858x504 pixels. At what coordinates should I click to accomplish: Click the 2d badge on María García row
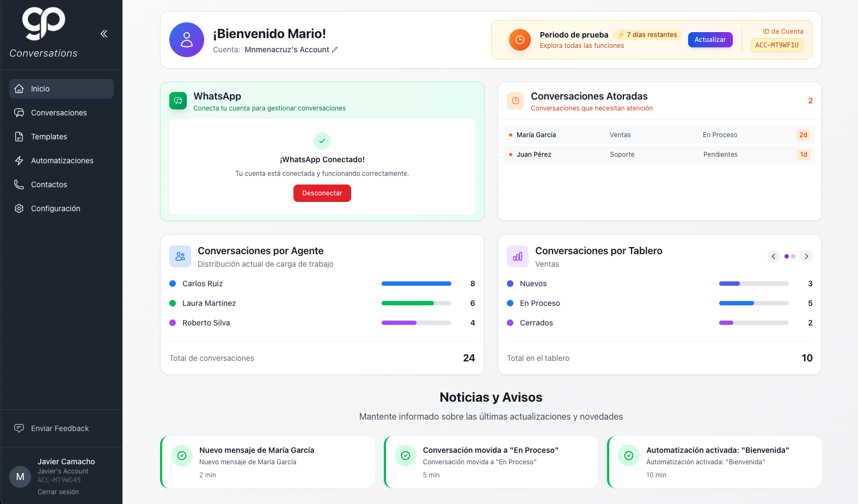click(x=803, y=135)
